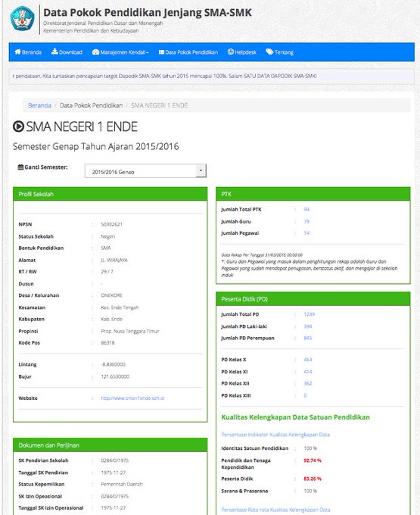Open the school website link
This screenshot has width=420, height=515.
[132, 398]
